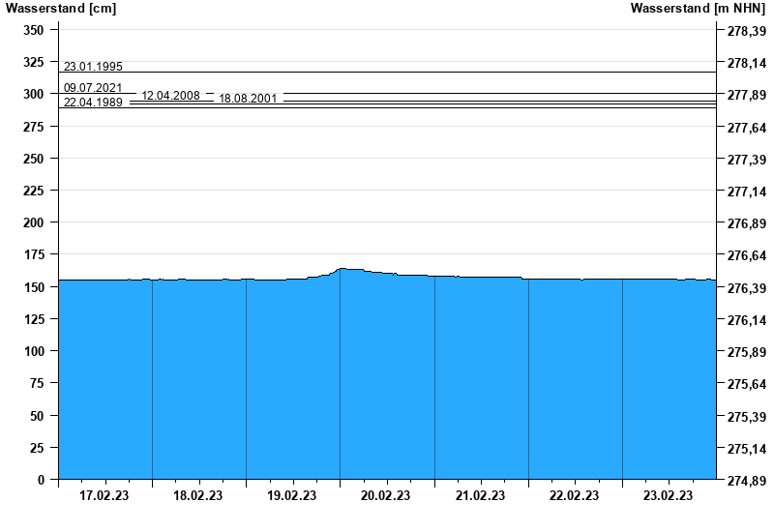Image resolution: width=774 pixels, height=532 pixels.
Task: Select the 12.04.2008 flood mark label
Action: click(x=170, y=96)
